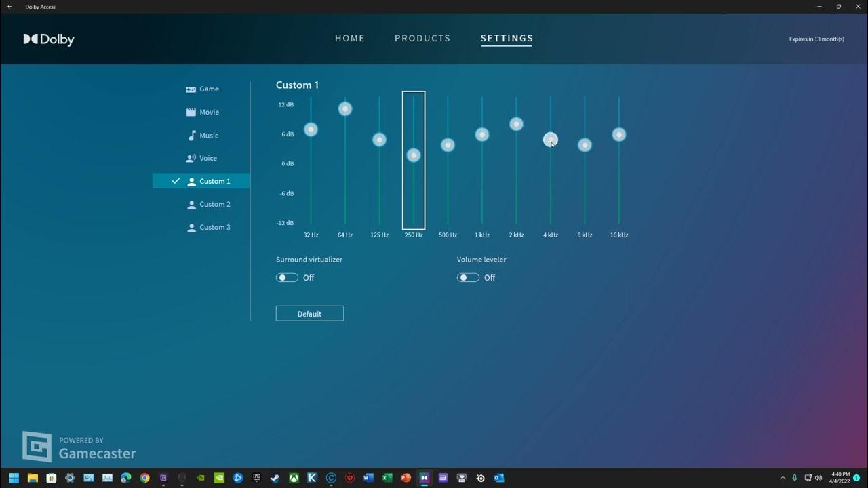Click the '-12 dB' scale label
Screen dimensions: 868x488
(285, 223)
